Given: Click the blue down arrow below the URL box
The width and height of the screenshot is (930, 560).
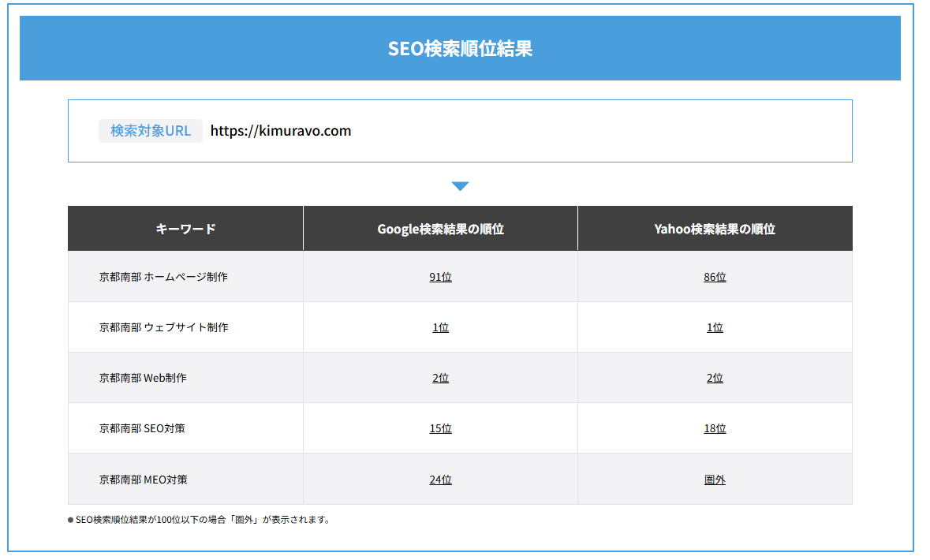Looking at the screenshot, I should (x=460, y=185).
